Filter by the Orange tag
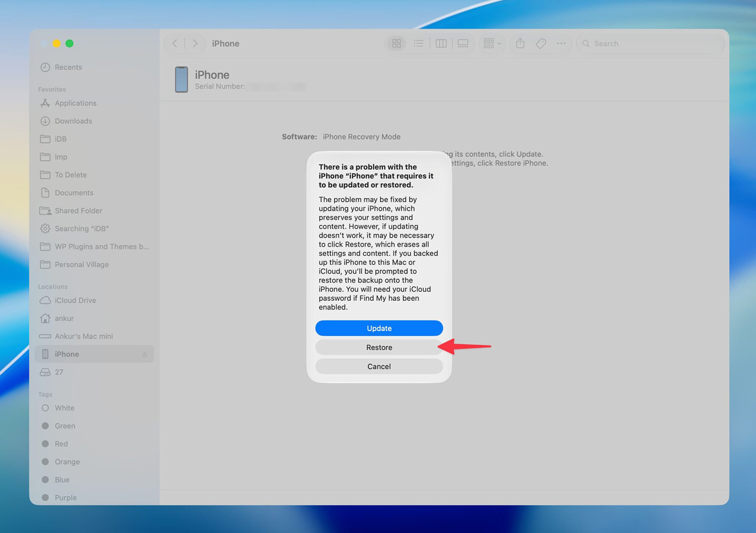Screen dimensions: 756x533 tap(94, 462)
